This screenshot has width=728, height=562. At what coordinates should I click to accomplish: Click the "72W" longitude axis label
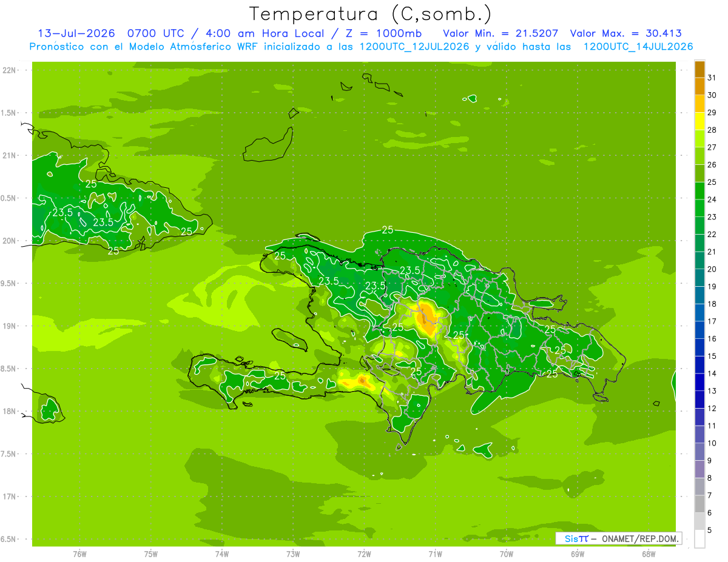[x=364, y=554]
